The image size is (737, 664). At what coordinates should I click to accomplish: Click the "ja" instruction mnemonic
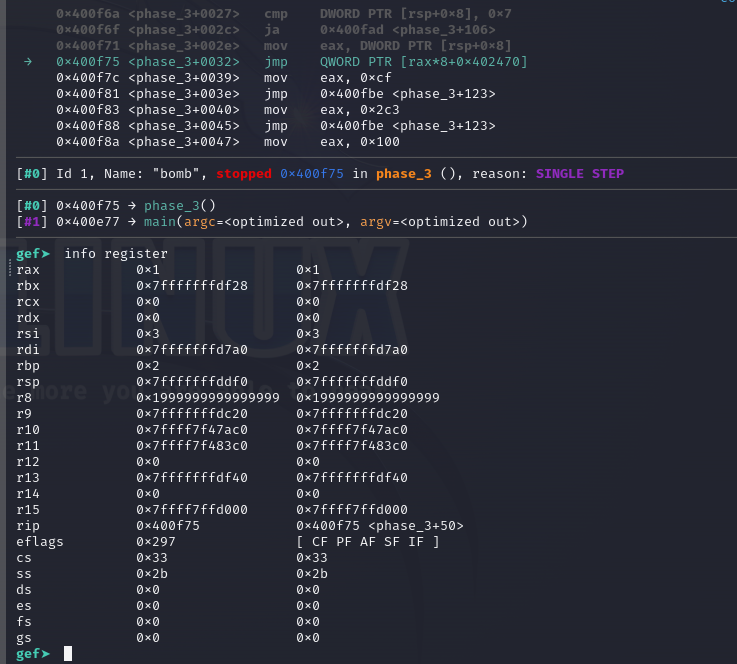pyautogui.click(x=272, y=30)
